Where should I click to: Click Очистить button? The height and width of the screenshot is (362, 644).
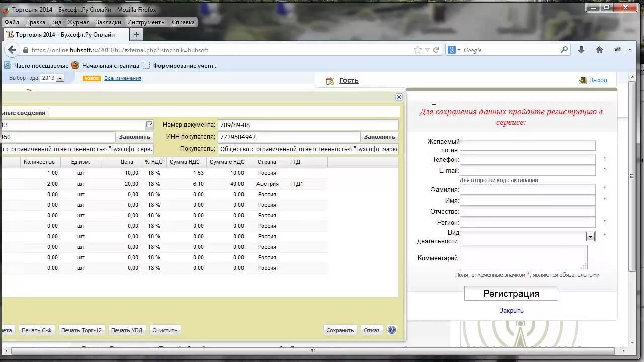(x=165, y=330)
